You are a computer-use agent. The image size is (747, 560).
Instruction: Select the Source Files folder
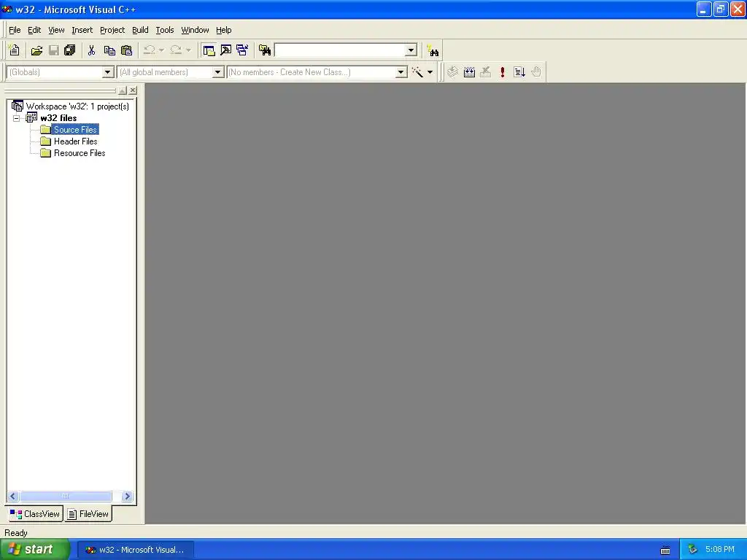[x=75, y=130]
